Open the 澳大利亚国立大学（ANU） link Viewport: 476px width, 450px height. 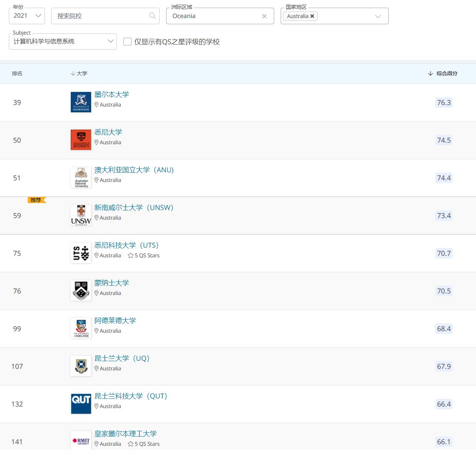[134, 170]
